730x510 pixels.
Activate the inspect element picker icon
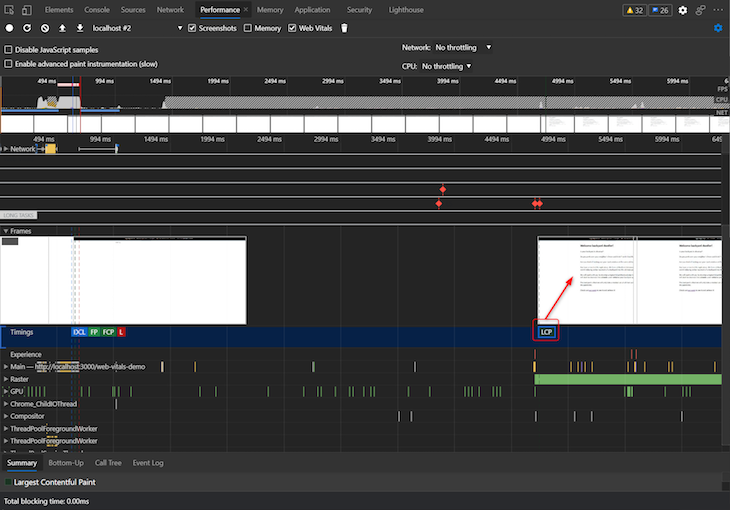[x=9, y=10]
